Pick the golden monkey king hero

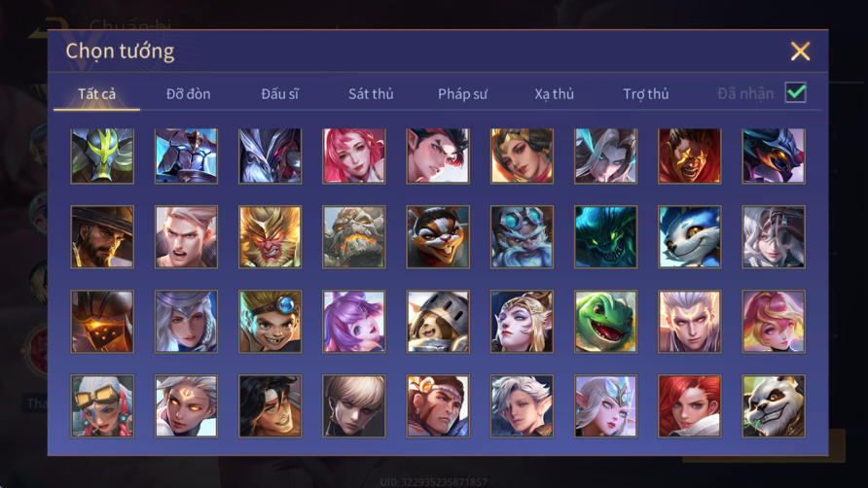point(271,237)
